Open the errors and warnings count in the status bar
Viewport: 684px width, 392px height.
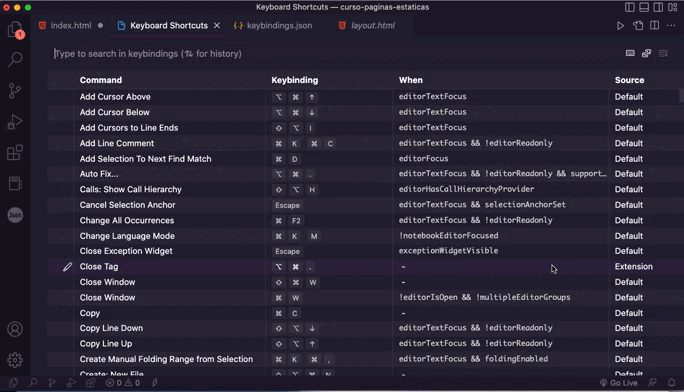click(x=123, y=383)
